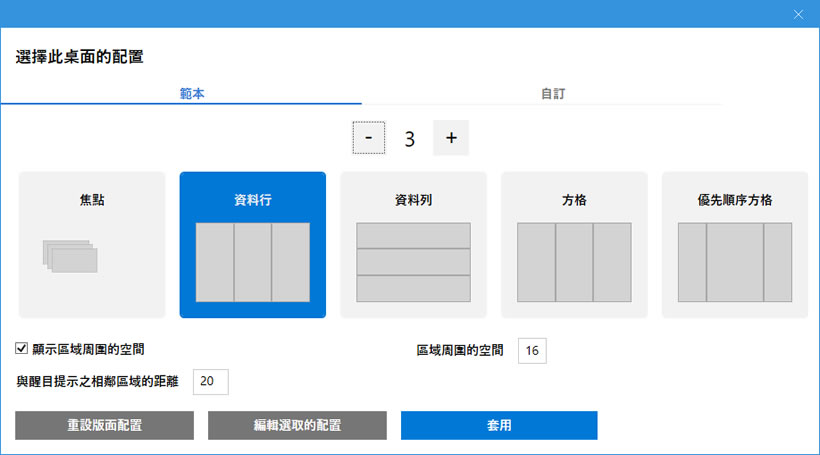Close the layout dialog window
The image size is (820, 455).
[x=798, y=15]
